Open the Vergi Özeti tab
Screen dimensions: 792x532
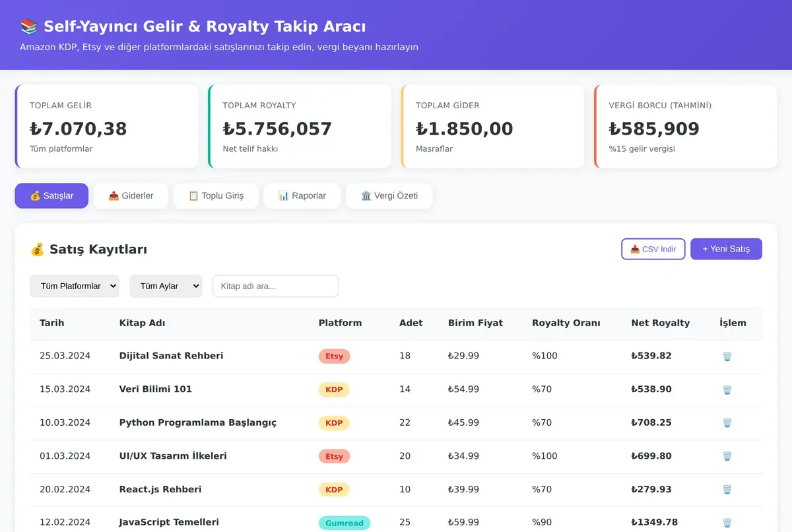coord(389,195)
